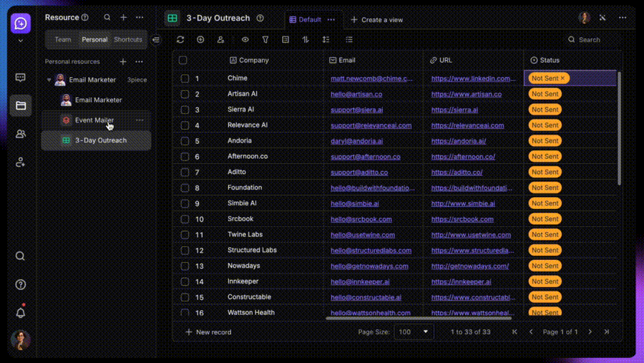Open the filter funnel toolbar icon
644x363 pixels.
[x=265, y=39]
